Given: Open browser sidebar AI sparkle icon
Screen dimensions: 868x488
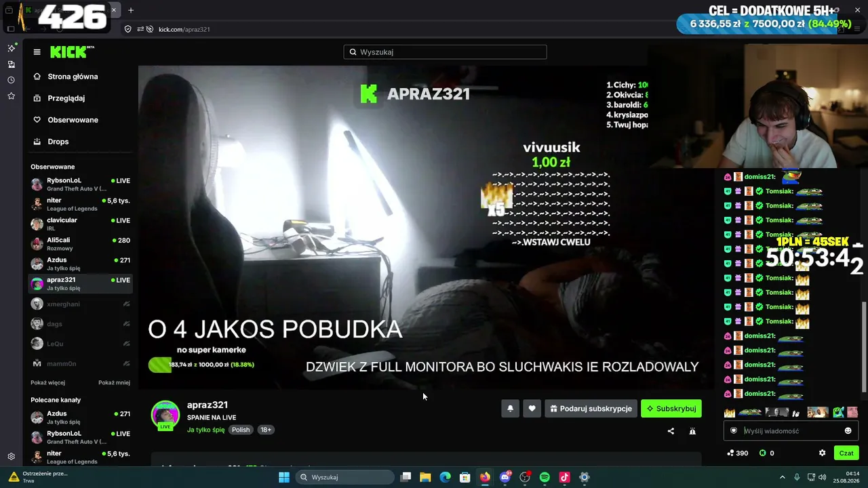Looking at the screenshot, I should [x=11, y=48].
